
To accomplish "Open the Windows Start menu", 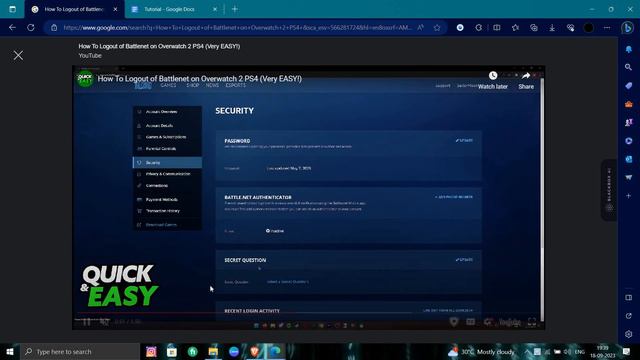I will click(x=10, y=351).
